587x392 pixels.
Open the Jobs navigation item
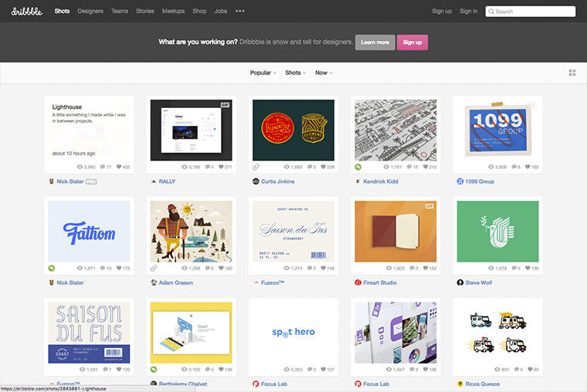(220, 11)
